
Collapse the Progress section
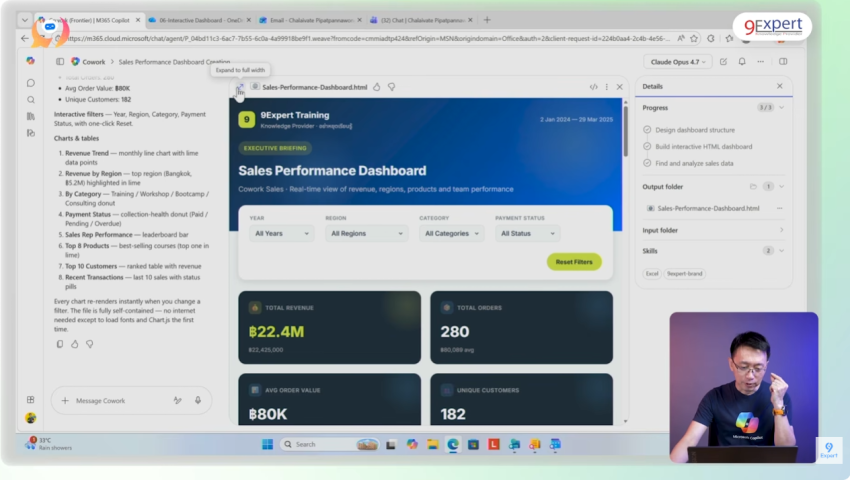[x=781, y=107]
